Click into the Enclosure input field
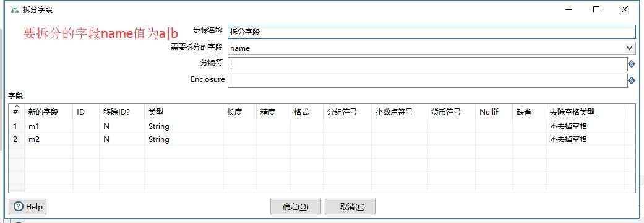 [x=427, y=81]
